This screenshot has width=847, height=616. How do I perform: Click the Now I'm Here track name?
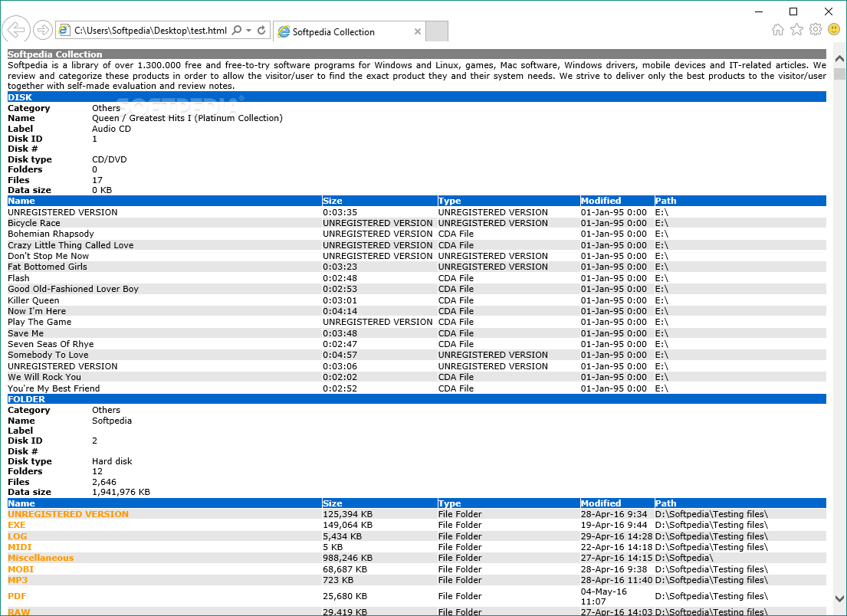tap(37, 311)
